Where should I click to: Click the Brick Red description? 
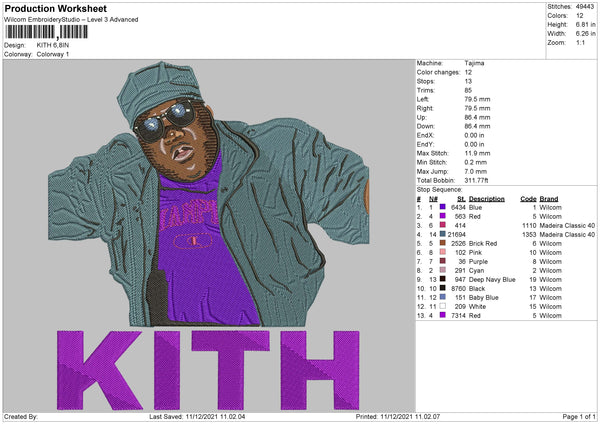coord(483,243)
